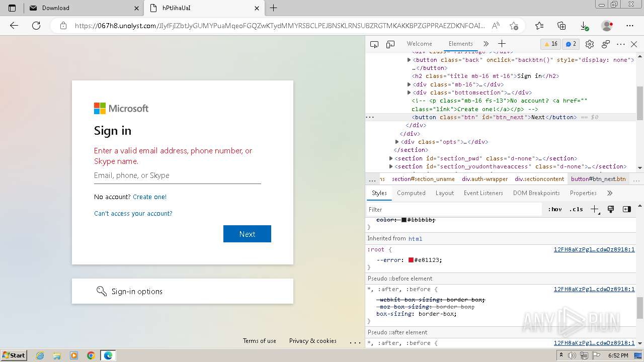644x362 pixels.
Task: Expand the div class="opts" node
Action: (397, 142)
